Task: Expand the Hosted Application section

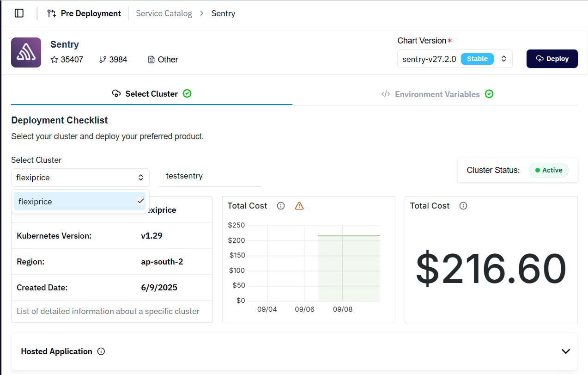Action: 565,351
